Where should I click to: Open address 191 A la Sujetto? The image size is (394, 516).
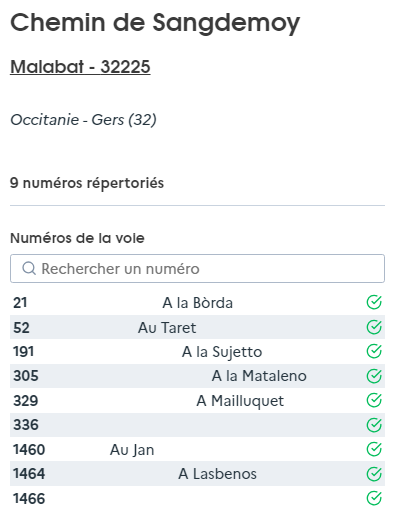[197, 351]
